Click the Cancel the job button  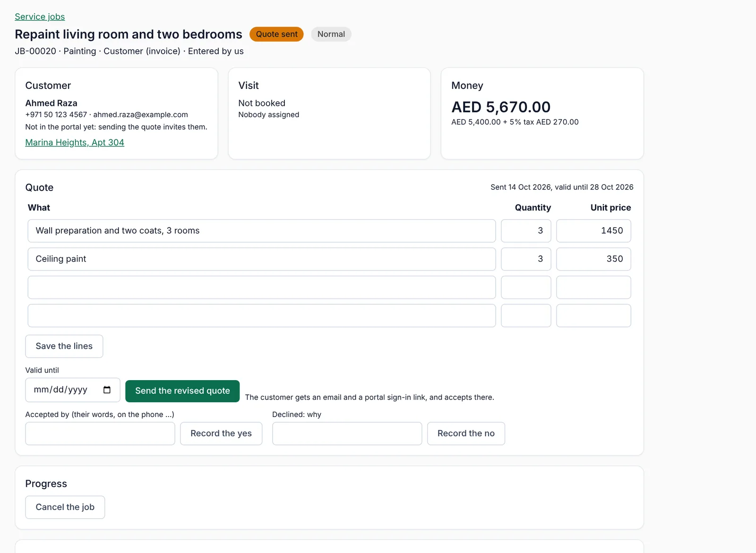coord(65,507)
